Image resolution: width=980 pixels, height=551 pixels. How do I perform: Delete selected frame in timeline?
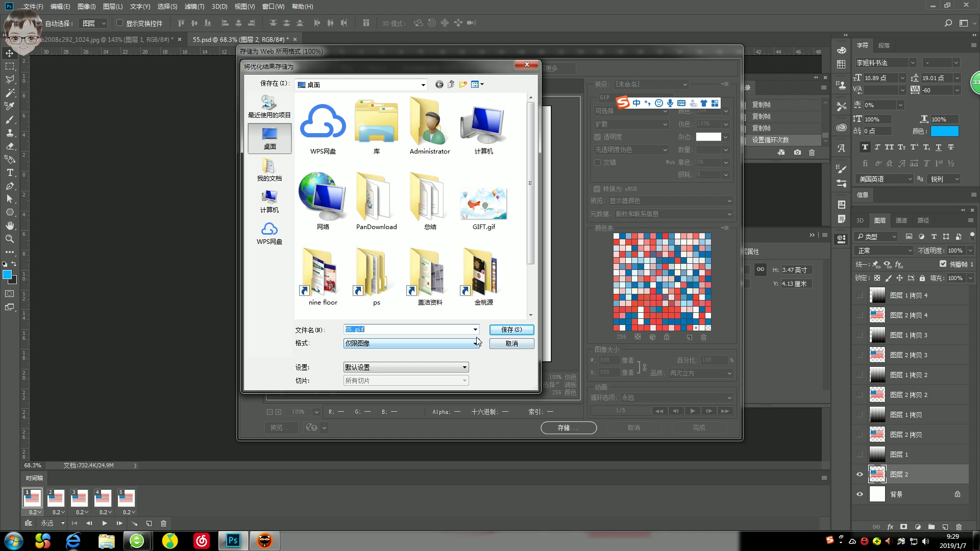coord(164,523)
